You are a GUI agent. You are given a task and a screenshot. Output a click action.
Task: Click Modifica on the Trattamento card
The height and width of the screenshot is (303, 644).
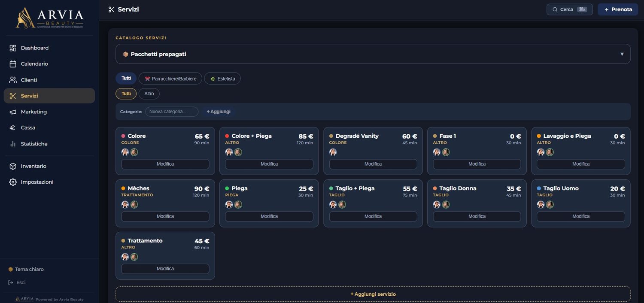(165, 269)
